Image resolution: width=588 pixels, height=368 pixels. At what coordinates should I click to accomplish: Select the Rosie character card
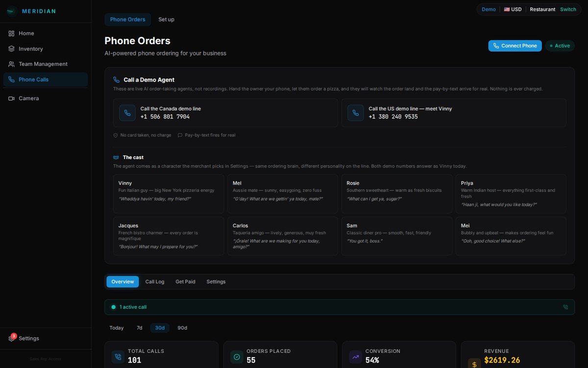(x=397, y=194)
